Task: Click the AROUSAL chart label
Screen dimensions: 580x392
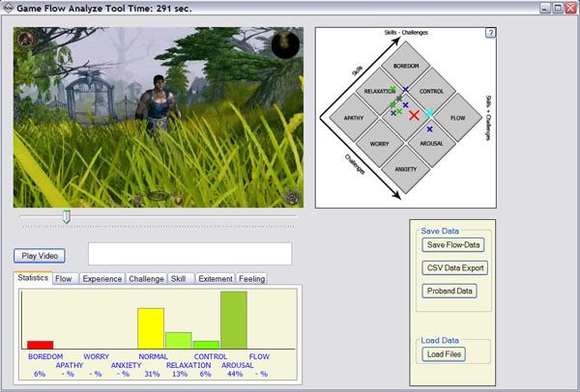Action: coord(238,365)
